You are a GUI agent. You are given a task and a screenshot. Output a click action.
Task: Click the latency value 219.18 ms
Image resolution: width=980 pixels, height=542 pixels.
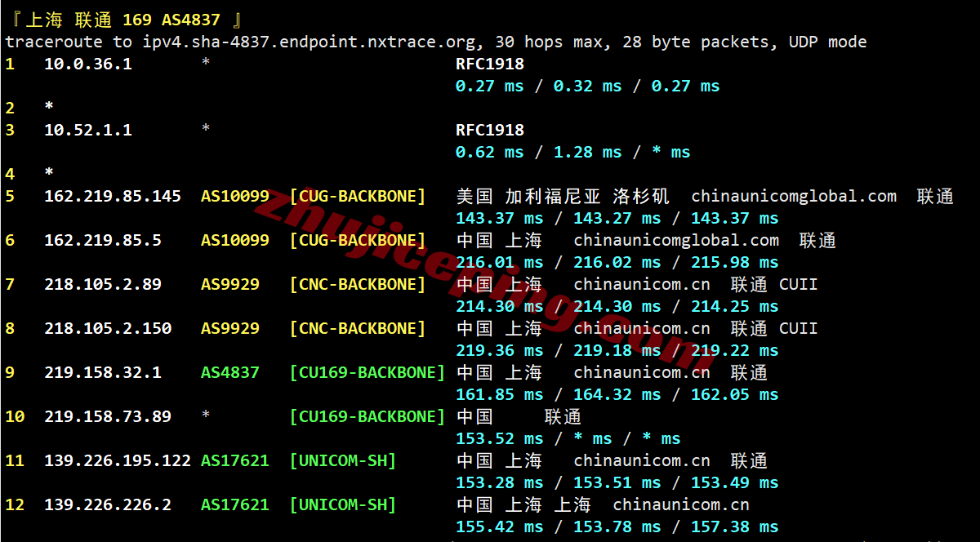(617, 350)
